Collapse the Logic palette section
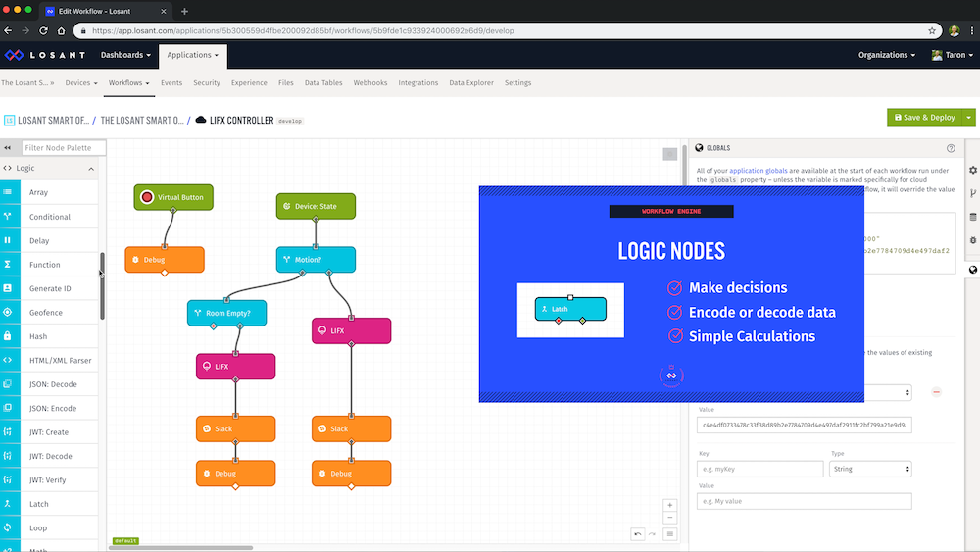 [x=91, y=169]
